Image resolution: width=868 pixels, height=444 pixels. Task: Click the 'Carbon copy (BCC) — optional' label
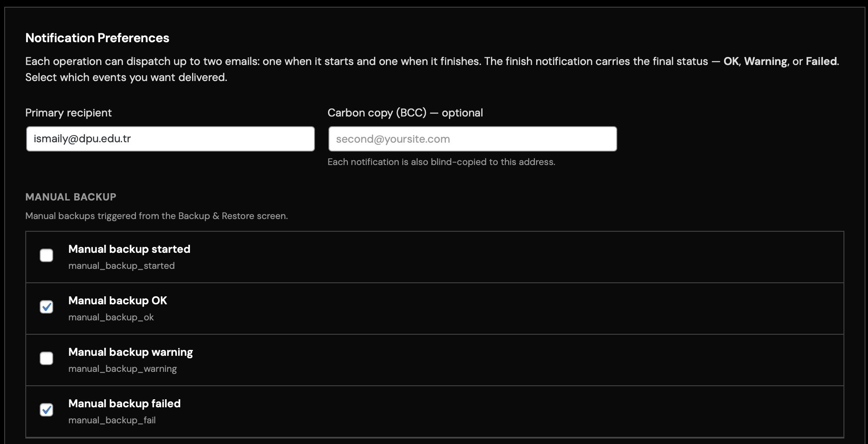(405, 113)
